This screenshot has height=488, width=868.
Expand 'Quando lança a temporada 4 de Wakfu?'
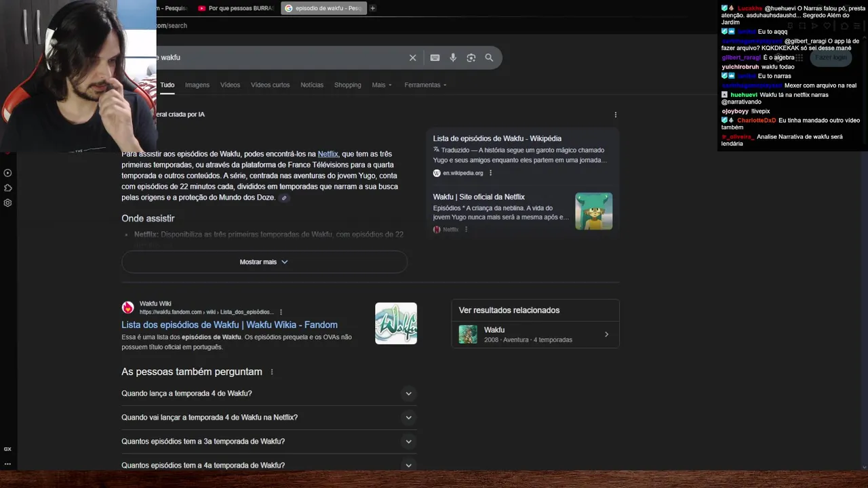(x=269, y=393)
